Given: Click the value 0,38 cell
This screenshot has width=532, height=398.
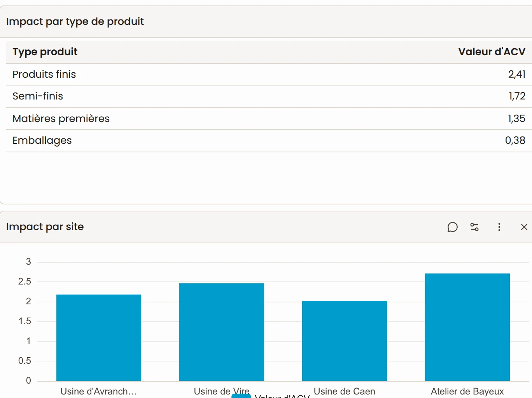Looking at the screenshot, I should click(515, 140).
